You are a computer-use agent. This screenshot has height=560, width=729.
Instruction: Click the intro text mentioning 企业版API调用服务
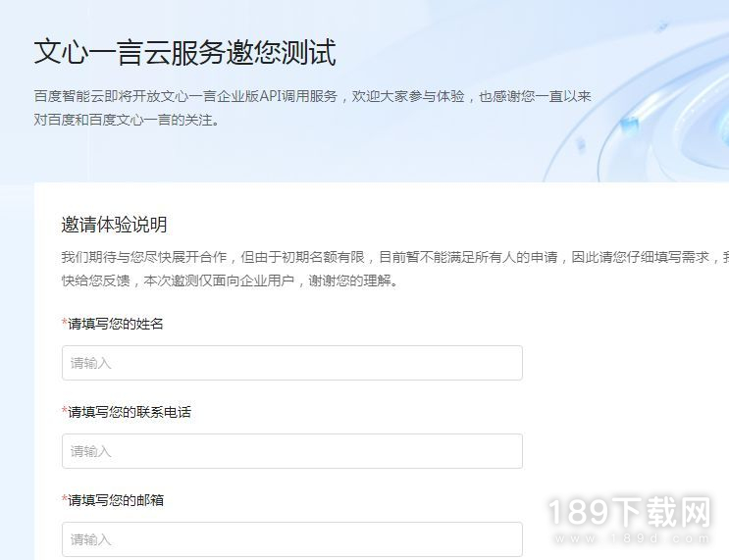(312, 96)
